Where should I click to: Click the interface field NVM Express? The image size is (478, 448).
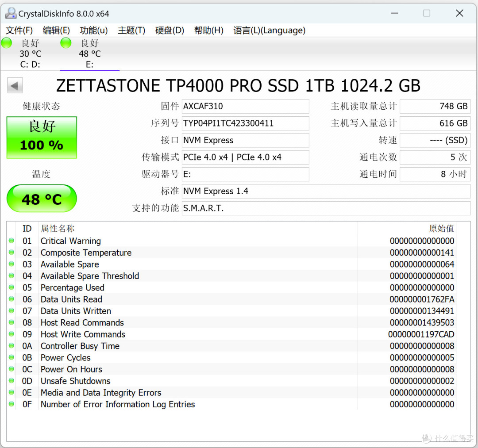pos(245,140)
